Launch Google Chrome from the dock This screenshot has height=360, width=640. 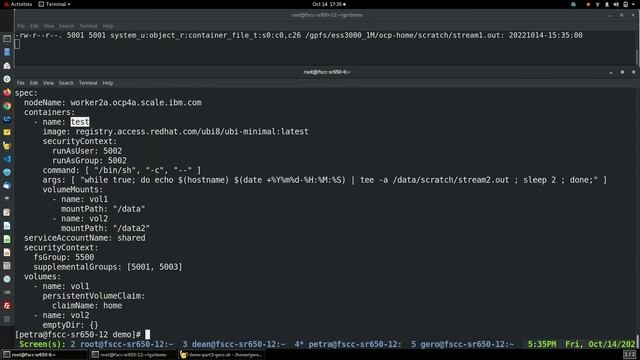coord(7,106)
